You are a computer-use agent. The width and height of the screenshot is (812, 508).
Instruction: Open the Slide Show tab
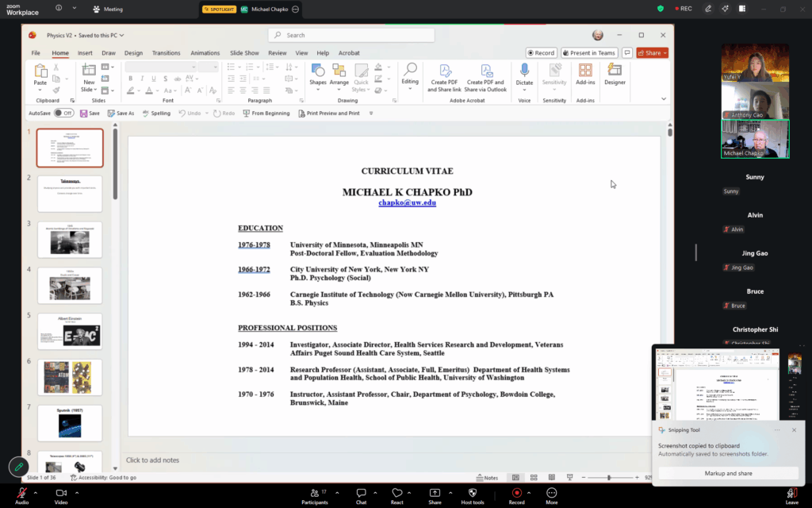(244, 53)
